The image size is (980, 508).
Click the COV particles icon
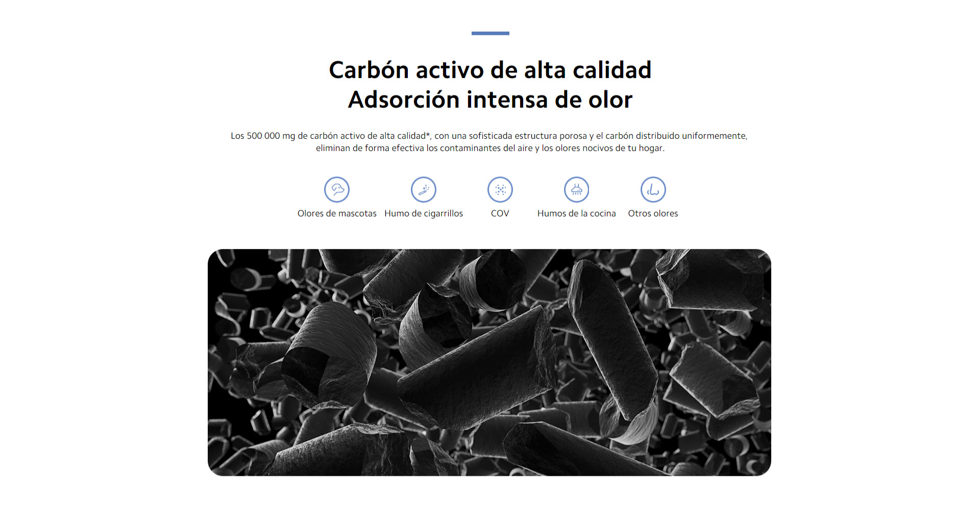pos(500,189)
